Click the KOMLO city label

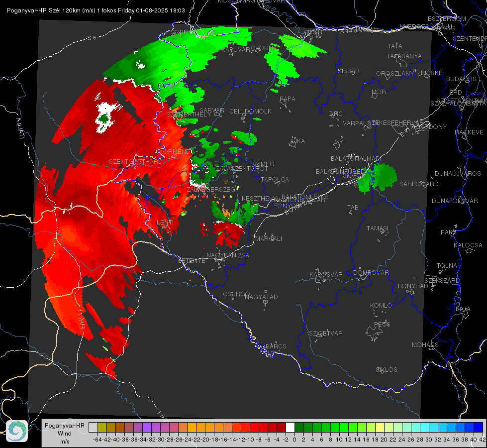[x=381, y=306]
